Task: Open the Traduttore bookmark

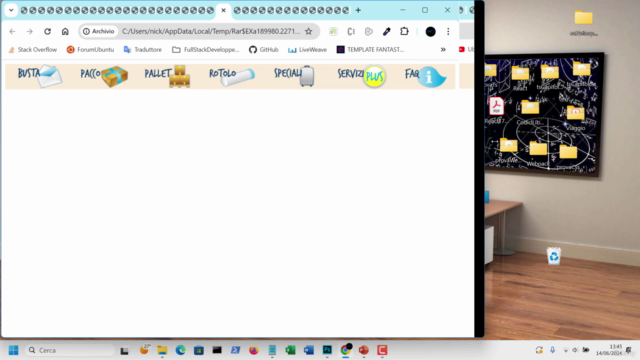Action: pos(142,49)
